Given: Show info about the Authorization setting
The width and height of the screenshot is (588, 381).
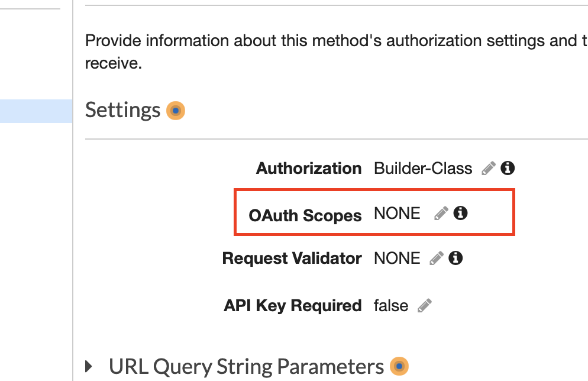Looking at the screenshot, I should (x=508, y=168).
